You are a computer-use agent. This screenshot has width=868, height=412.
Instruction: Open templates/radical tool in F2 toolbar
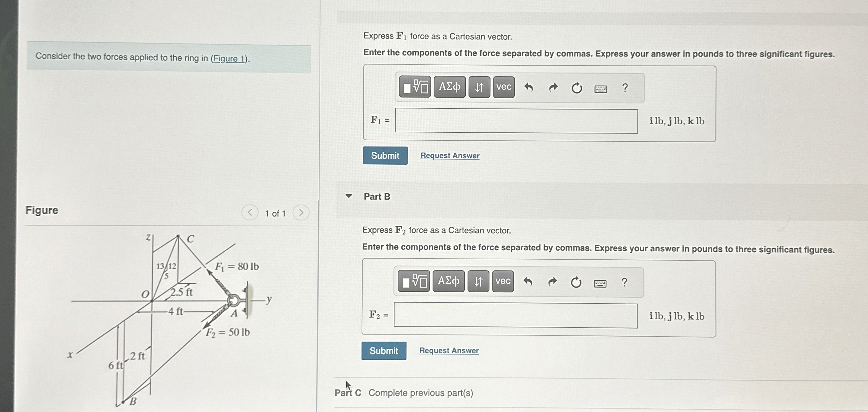(x=414, y=281)
